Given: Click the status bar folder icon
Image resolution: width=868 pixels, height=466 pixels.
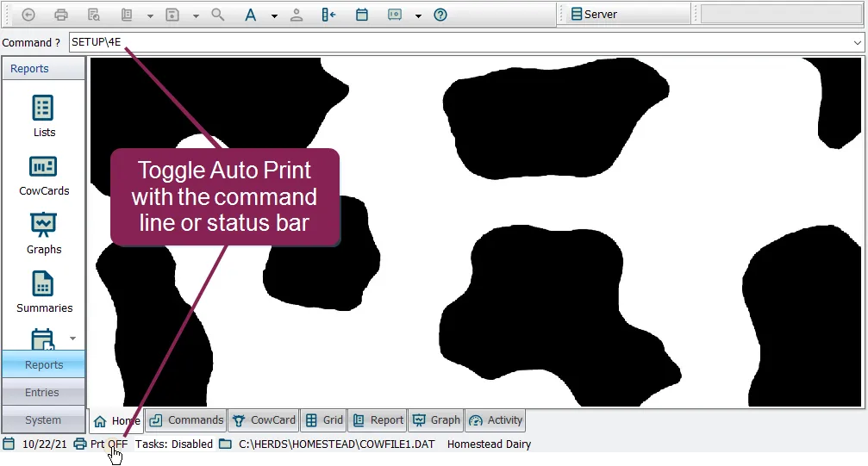Looking at the screenshot, I should click(x=225, y=444).
